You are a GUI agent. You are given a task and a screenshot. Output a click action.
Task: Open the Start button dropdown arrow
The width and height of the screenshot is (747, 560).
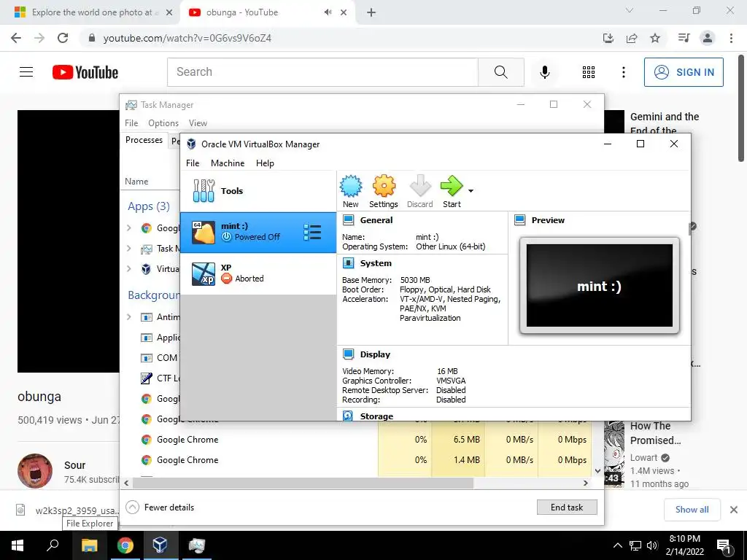click(471, 191)
